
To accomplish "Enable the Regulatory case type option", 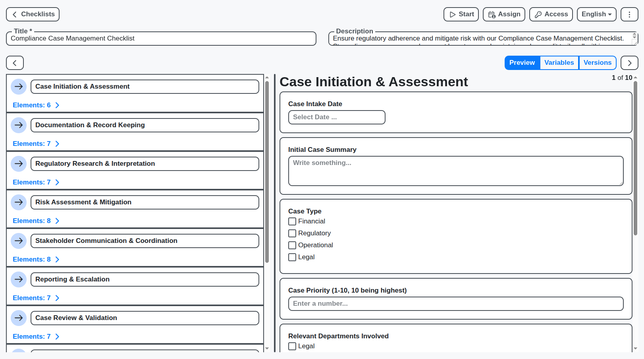I will pyautogui.click(x=292, y=233).
